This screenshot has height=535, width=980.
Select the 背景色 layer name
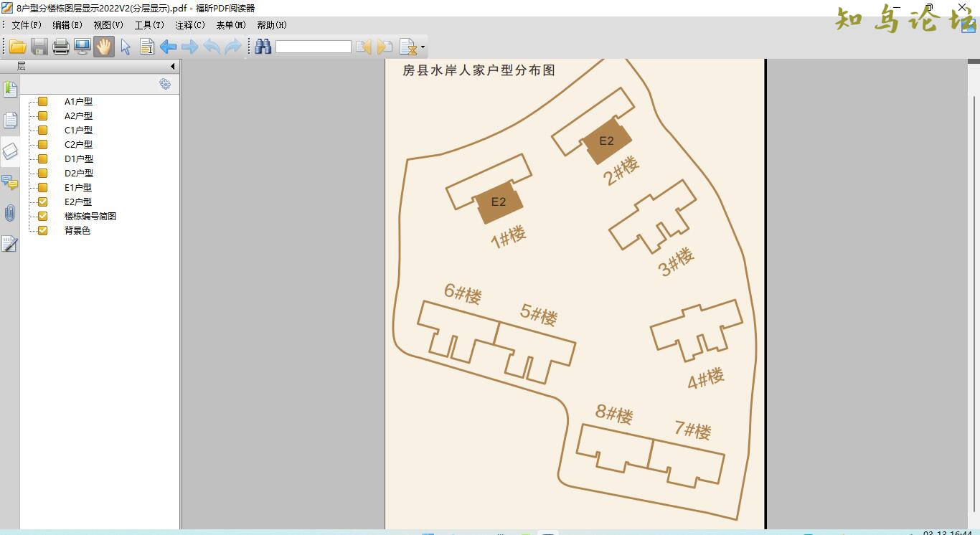[x=77, y=231]
